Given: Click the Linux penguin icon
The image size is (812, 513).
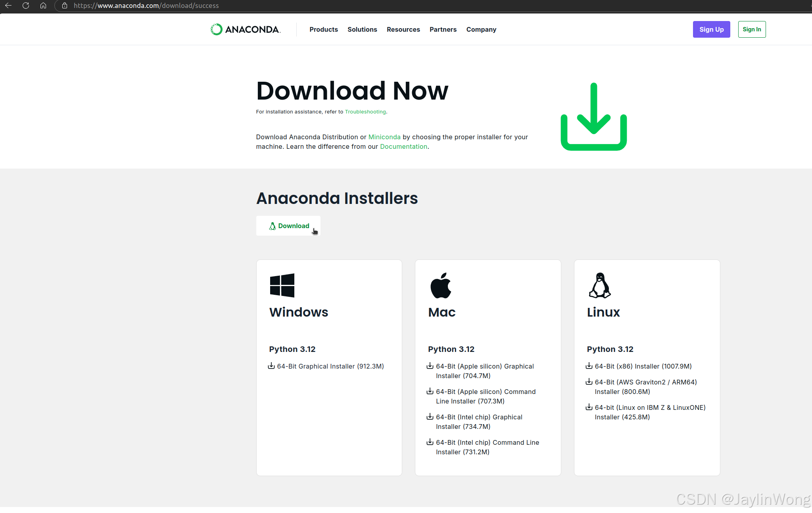Looking at the screenshot, I should tap(600, 285).
